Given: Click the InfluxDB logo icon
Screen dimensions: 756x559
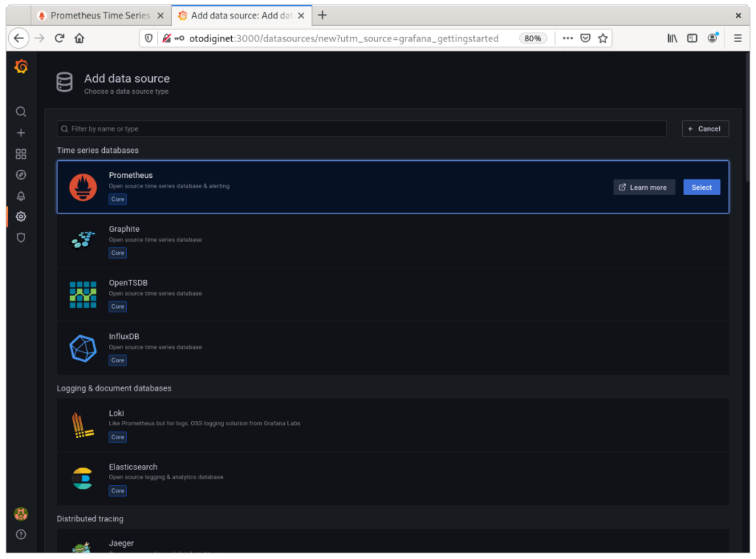Looking at the screenshot, I should pos(83,349).
